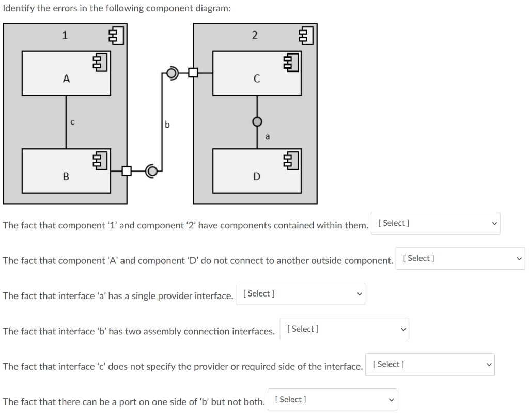The width and height of the screenshot is (529, 420).
Task: Open the dropdown about components 'A' and 'D'
Action: [459, 258]
